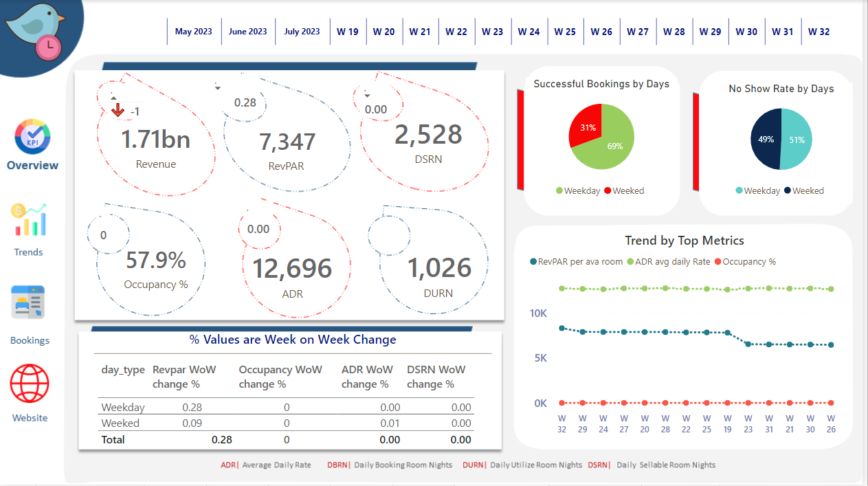
Task: Select the Trends chart icon in the sidebar
Action: point(28,220)
